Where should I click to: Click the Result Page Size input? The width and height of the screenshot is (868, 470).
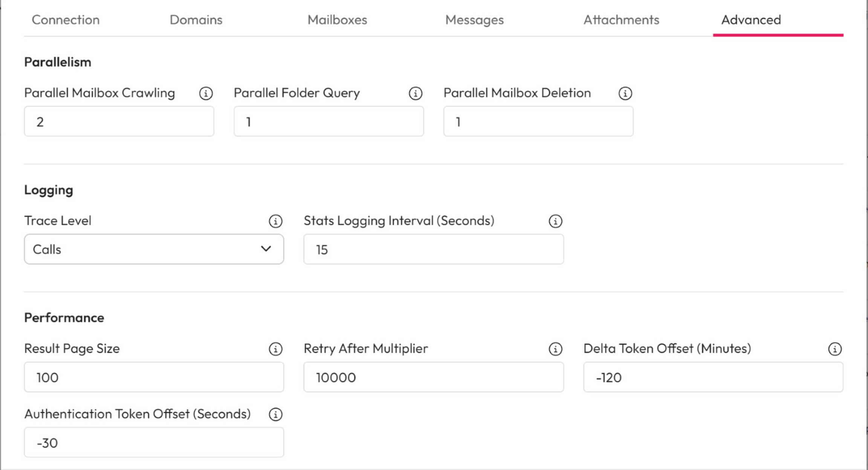pyautogui.click(x=154, y=377)
